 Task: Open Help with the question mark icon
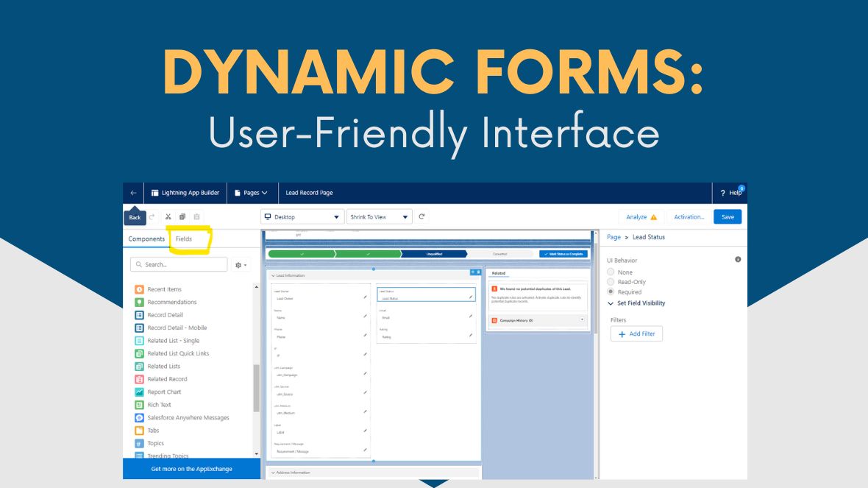[722, 193]
